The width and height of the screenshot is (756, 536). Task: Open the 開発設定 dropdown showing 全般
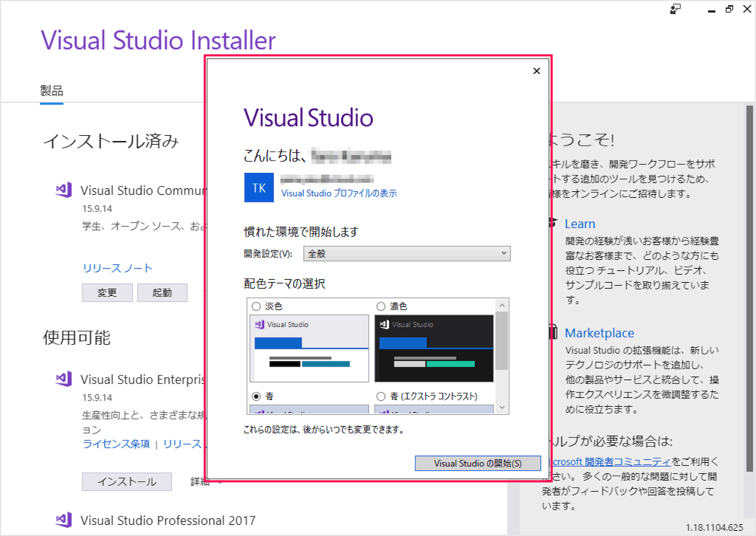pyautogui.click(x=407, y=253)
